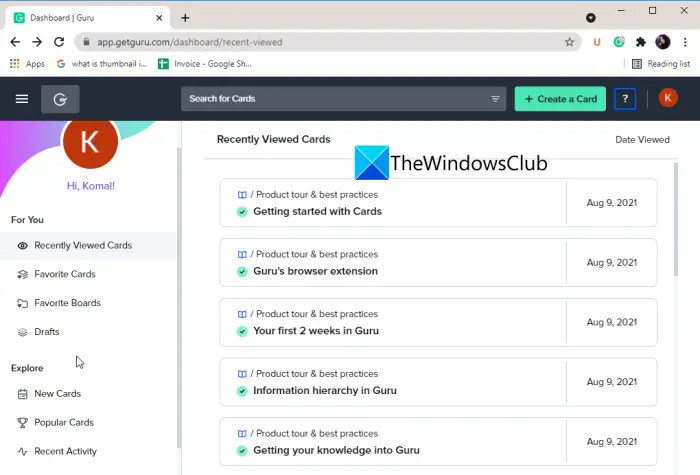Open Chrome three-dot menu
This screenshot has height=475, width=700.
click(x=685, y=42)
